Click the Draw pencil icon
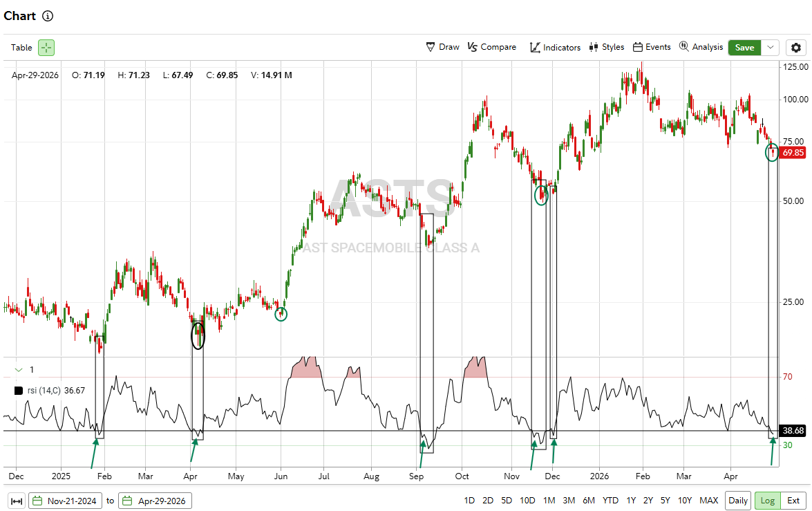The width and height of the screenshot is (812, 511). click(x=431, y=47)
